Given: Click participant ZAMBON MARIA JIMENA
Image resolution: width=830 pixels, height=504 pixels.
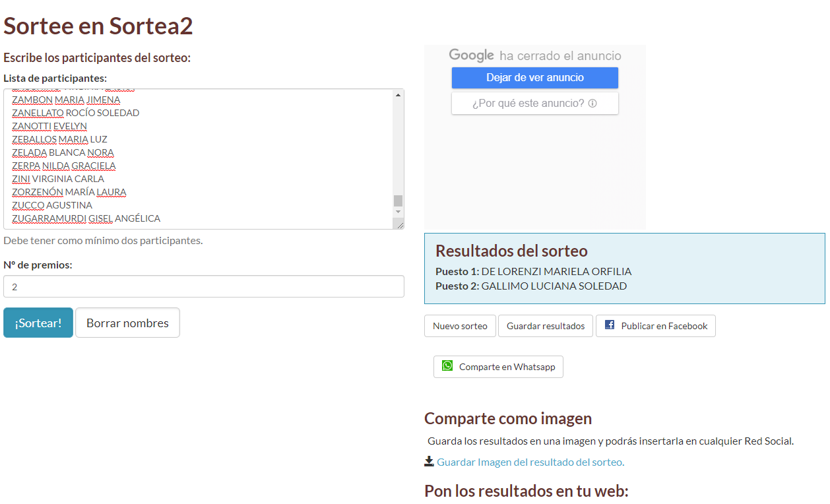Looking at the screenshot, I should (x=66, y=100).
